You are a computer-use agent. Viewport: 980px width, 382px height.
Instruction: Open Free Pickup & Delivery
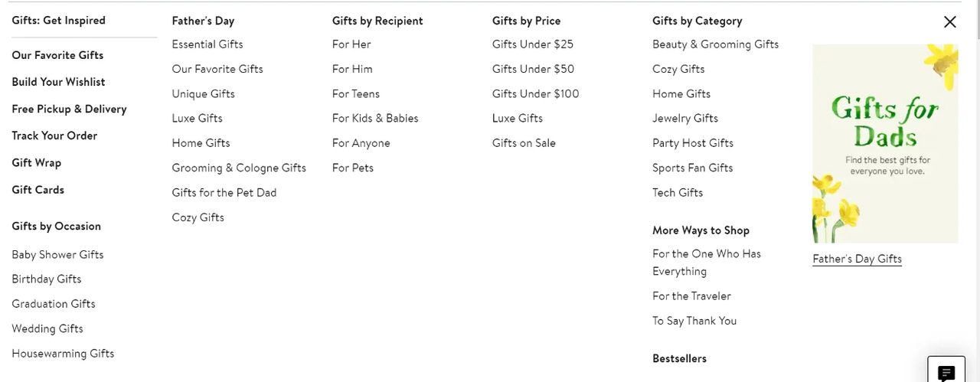click(69, 109)
